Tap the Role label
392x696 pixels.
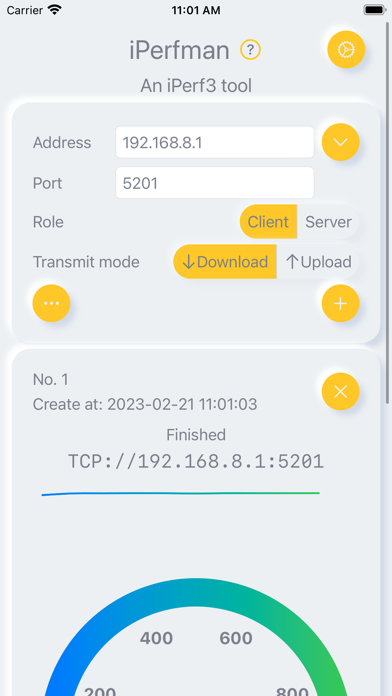coord(48,222)
